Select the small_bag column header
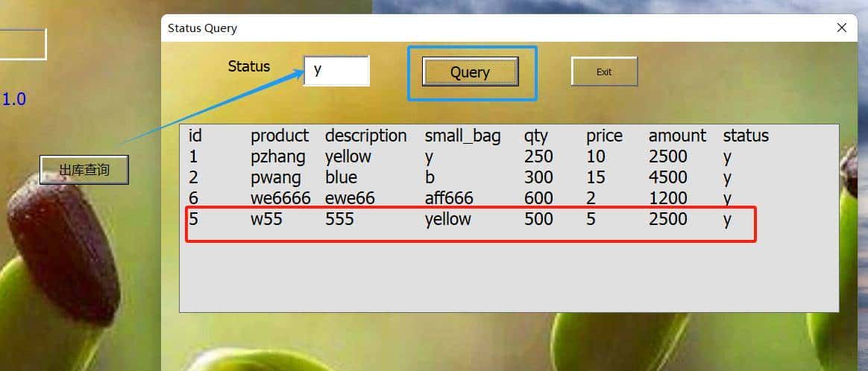The height and width of the screenshot is (371, 868). point(462,136)
